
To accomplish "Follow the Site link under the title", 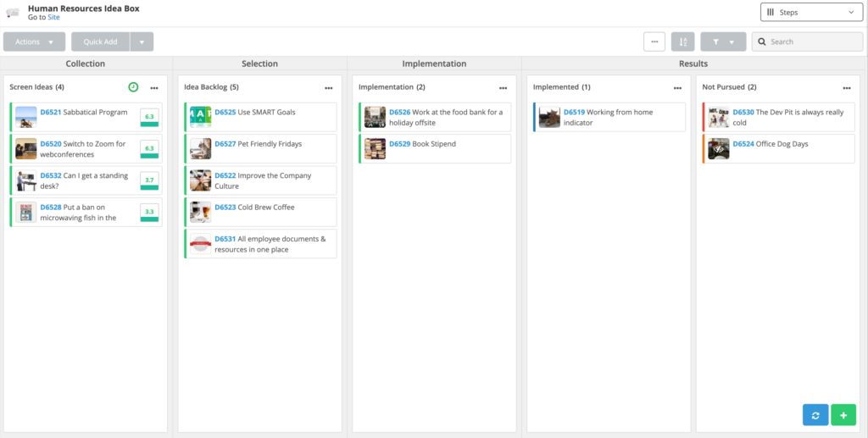I will coord(55,17).
